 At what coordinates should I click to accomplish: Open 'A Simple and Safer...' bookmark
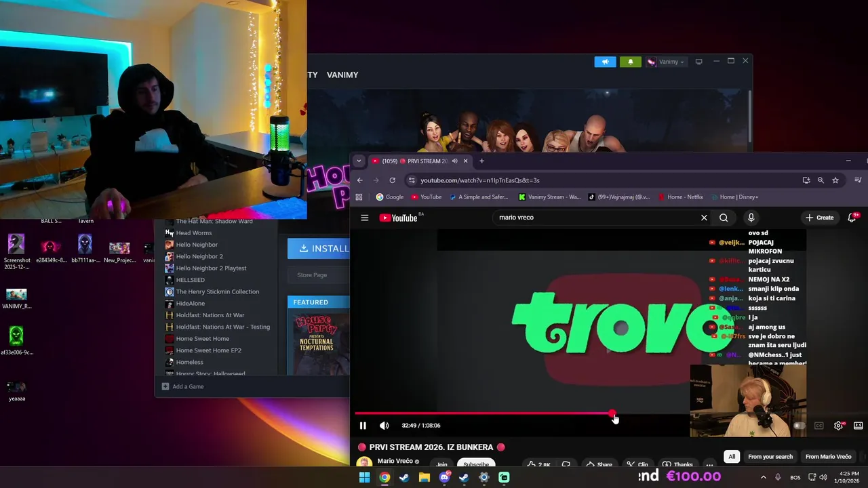tap(479, 197)
